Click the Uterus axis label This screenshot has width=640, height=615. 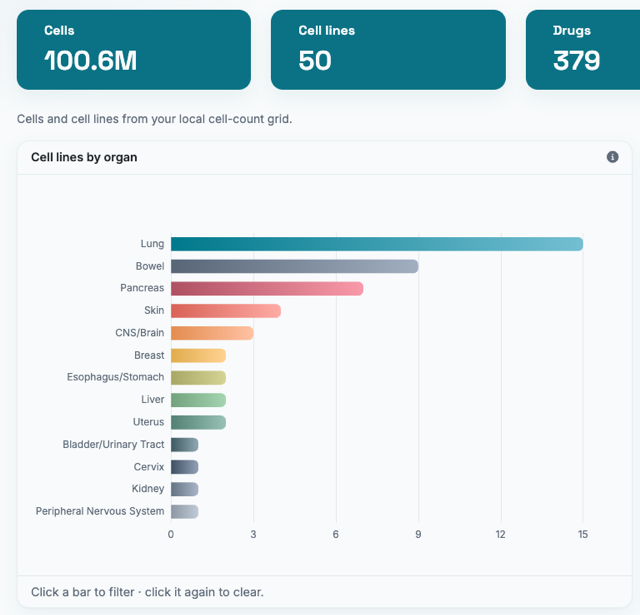[148, 422]
